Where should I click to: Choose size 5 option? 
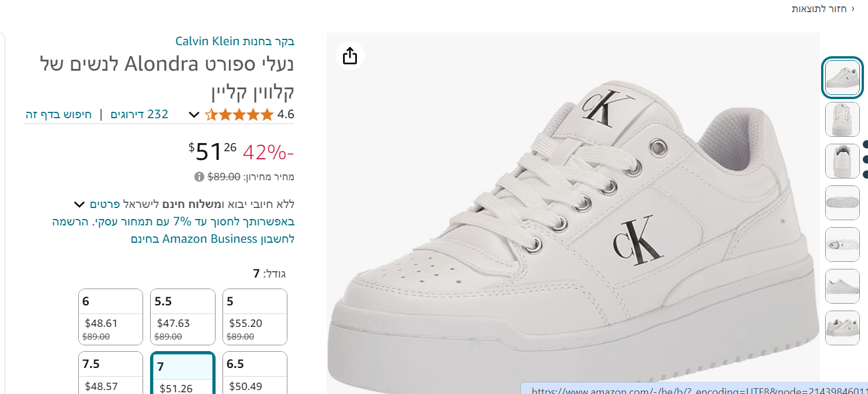(255, 316)
